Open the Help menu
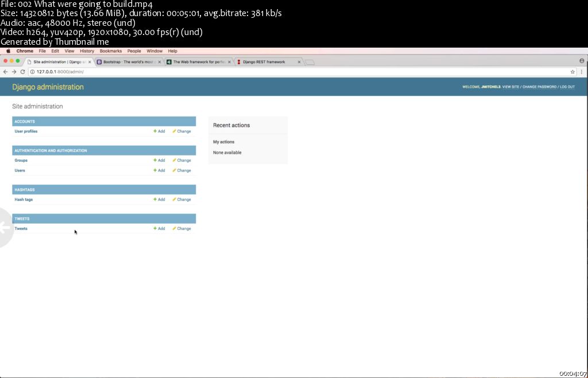 (172, 51)
